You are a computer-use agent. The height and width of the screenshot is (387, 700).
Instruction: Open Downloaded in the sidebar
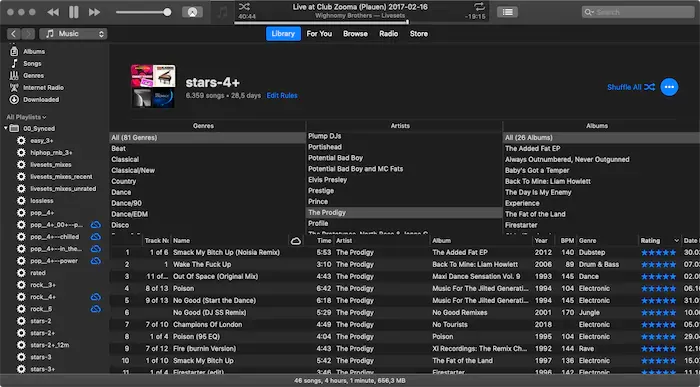tap(41, 100)
